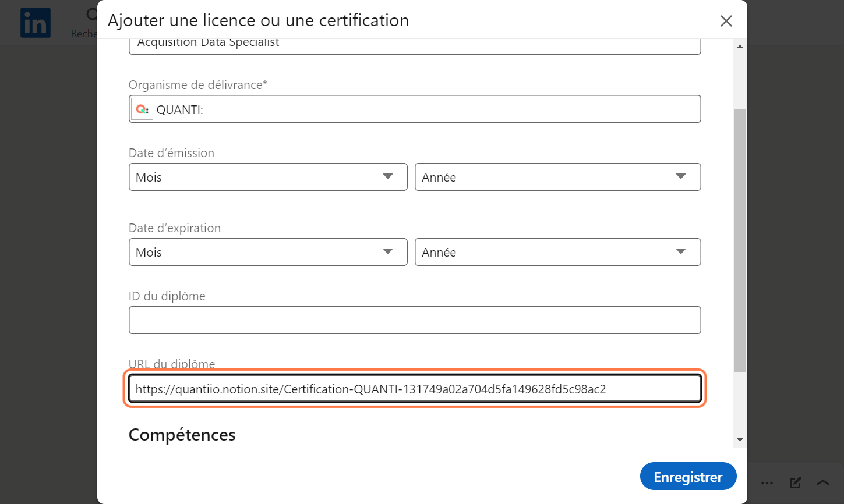Open the expiration date Année dropdown

coord(557,252)
